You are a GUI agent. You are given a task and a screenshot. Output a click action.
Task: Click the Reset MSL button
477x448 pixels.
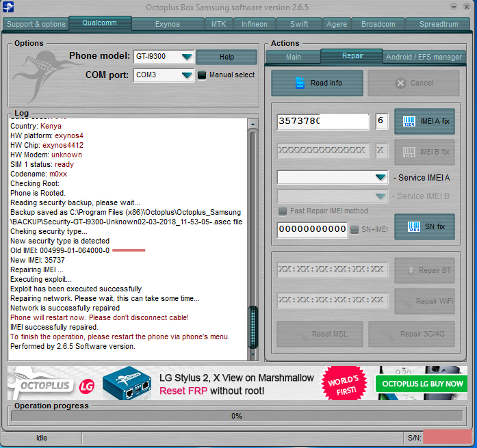(320, 334)
